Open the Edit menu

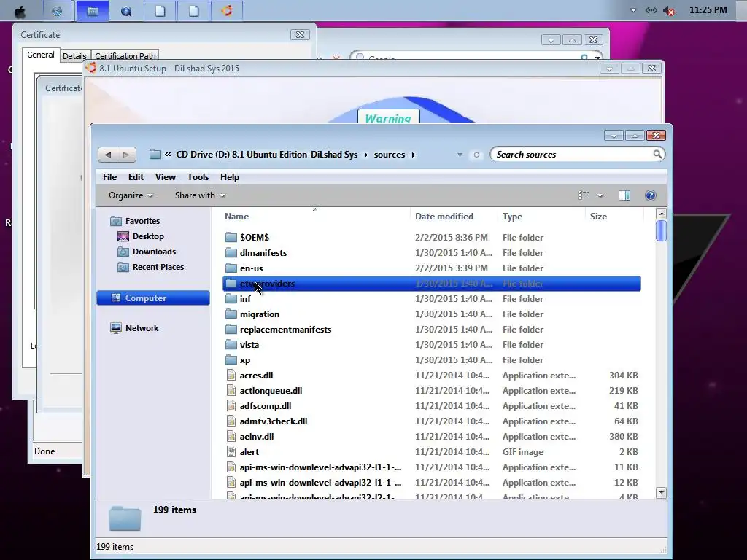click(136, 177)
